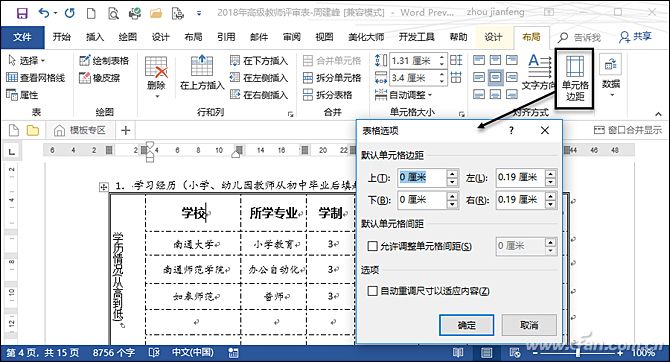Click the Undo arrow icon

tap(44, 13)
